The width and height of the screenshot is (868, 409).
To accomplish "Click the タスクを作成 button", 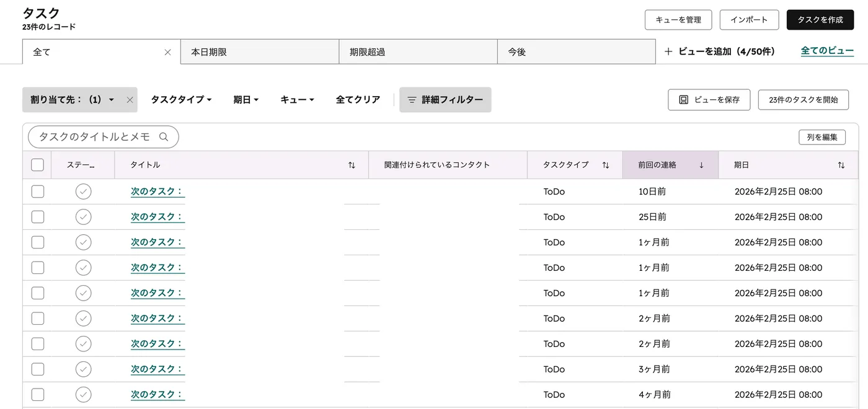I will (x=820, y=19).
